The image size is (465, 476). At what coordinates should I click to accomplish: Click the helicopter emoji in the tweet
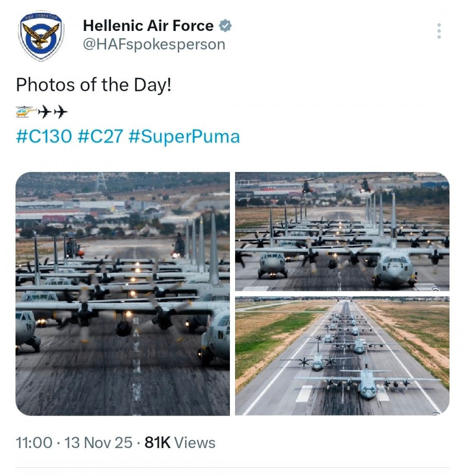click(x=26, y=112)
